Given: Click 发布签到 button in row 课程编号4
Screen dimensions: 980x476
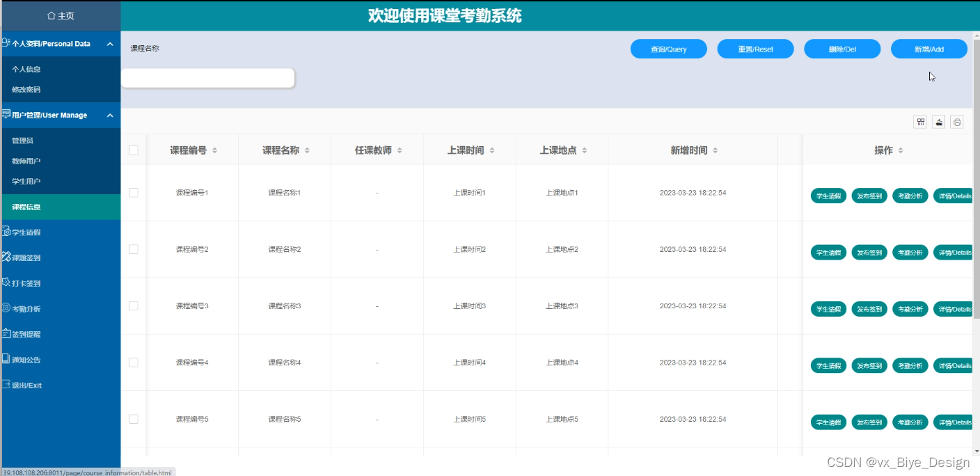Looking at the screenshot, I should click(869, 365).
